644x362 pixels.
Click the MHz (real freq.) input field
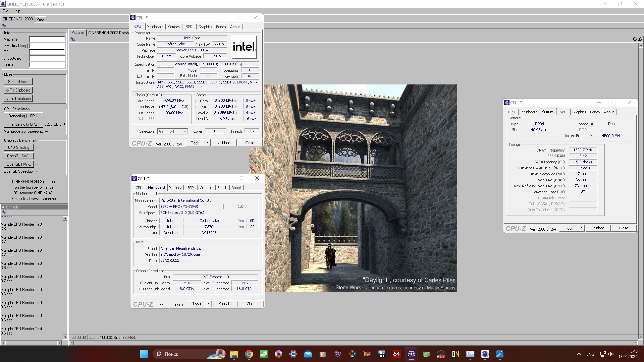pos(47,45)
